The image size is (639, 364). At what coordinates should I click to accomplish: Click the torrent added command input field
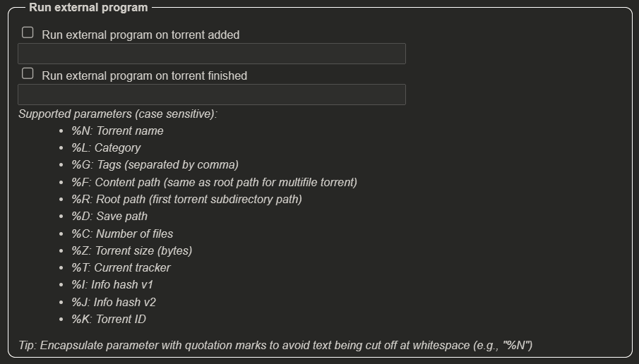tap(212, 54)
